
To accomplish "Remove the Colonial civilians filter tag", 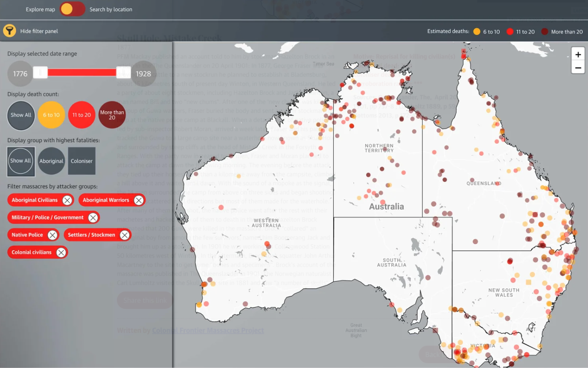I will click(x=61, y=253).
